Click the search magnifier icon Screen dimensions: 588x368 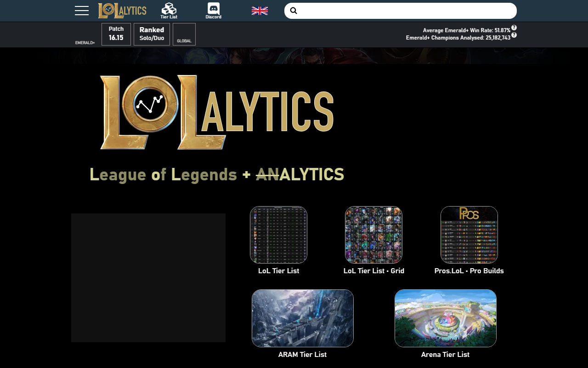tap(294, 11)
